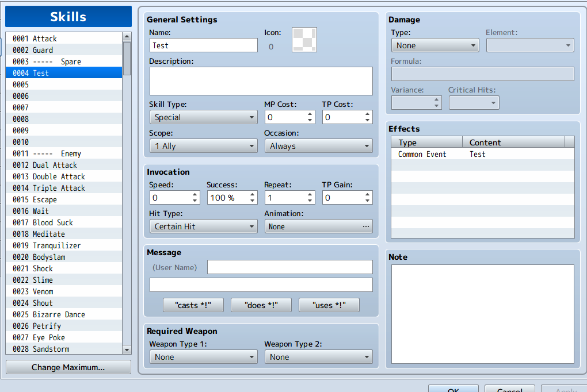The height and width of the screenshot is (392, 587).
Task: Select skill 0001 Attack
Action: 64,39
